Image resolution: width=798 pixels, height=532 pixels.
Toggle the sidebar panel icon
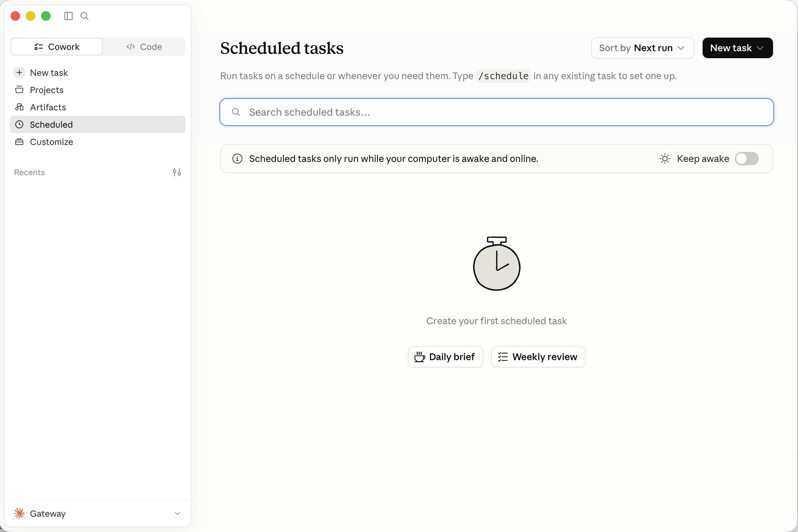[68, 16]
